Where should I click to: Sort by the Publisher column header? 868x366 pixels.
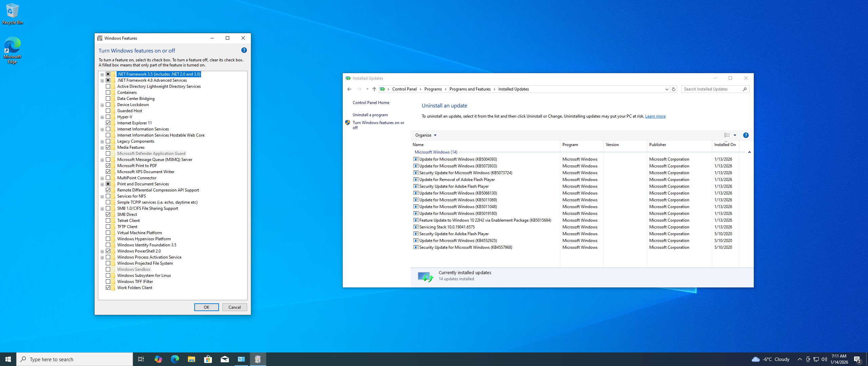pos(657,145)
